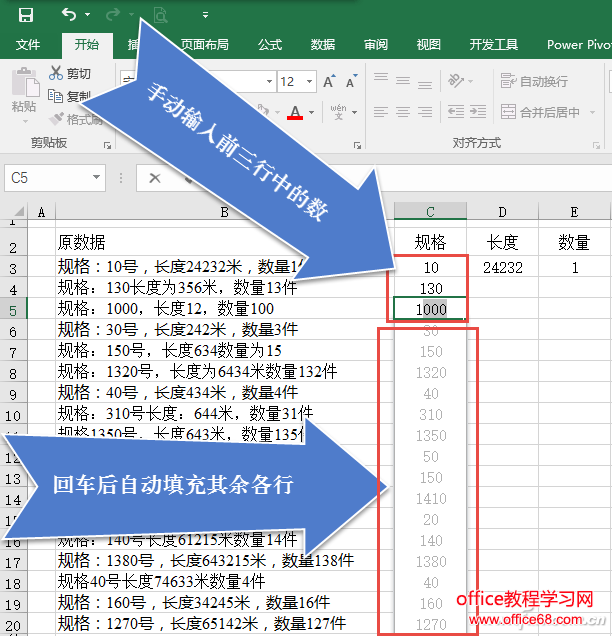Click the 粘贴 paste icon
This screenshot has height=636, width=612.
(25, 82)
